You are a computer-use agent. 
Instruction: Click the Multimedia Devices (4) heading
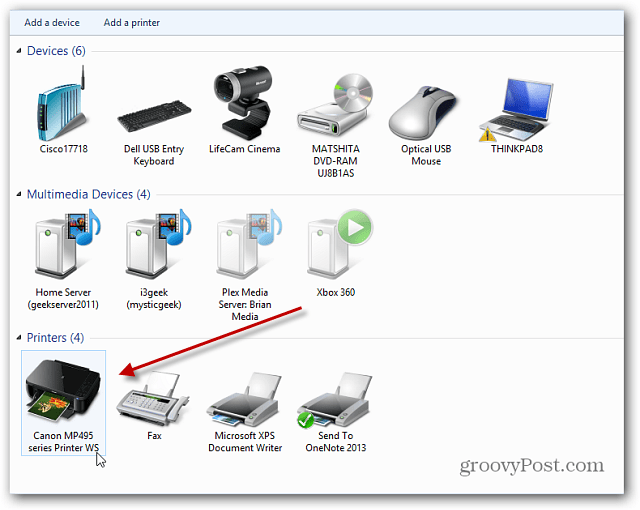(89, 194)
